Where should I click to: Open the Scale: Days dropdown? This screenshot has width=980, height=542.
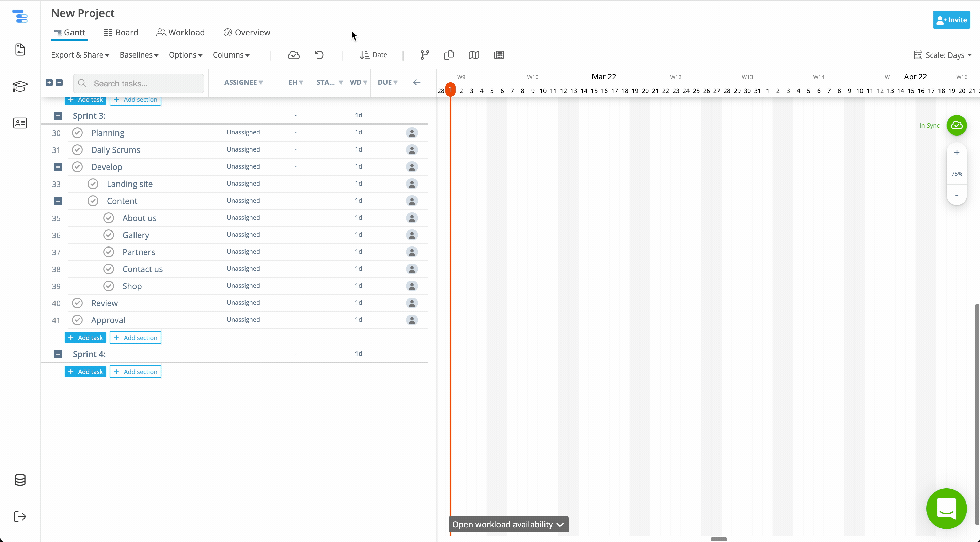coord(943,55)
